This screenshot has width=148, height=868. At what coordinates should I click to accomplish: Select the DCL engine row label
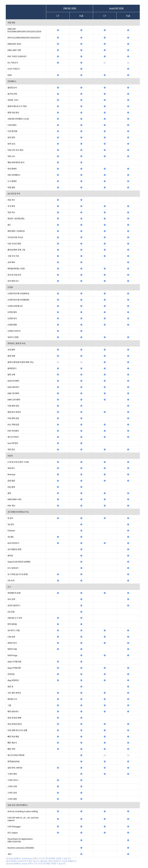click(13, 833)
